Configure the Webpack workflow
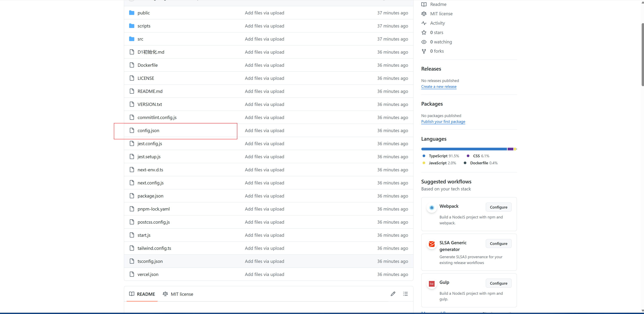Viewport: 644px width, 314px height. 498,207
